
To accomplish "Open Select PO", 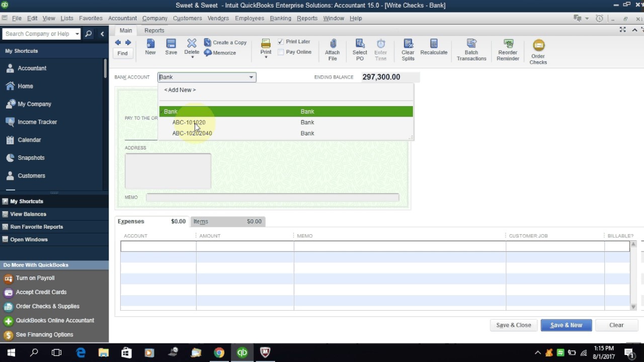I will 360,50.
